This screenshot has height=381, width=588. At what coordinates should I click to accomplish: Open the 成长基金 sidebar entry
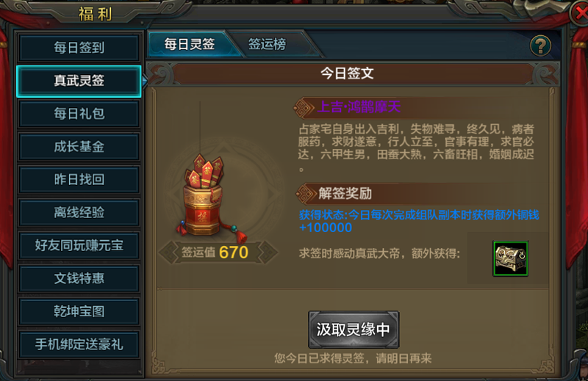(x=79, y=147)
